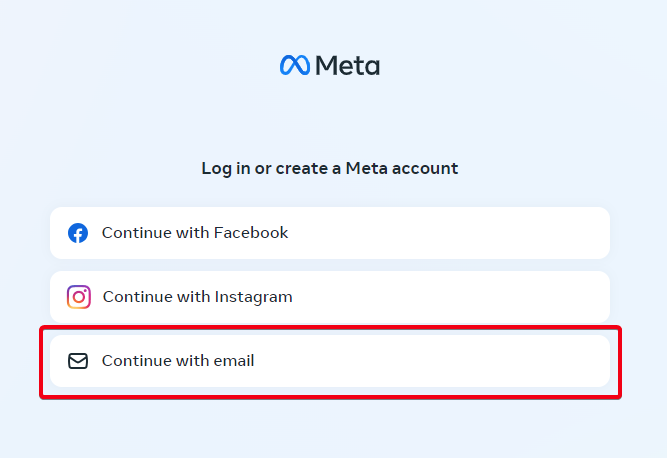Open Meta homepage via the top logo
The width and height of the screenshot is (667, 458).
(330, 66)
